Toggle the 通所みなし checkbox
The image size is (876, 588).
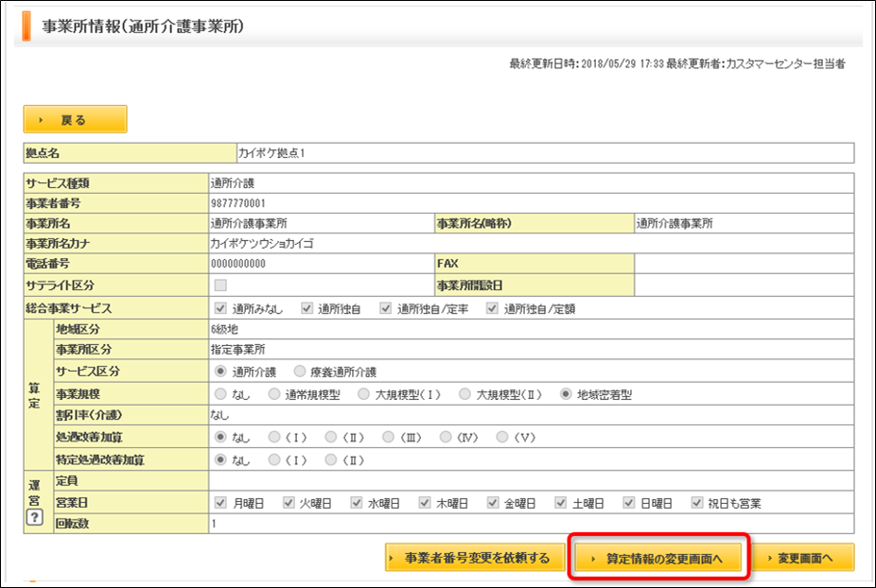pyautogui.click(x=220, y=308)
